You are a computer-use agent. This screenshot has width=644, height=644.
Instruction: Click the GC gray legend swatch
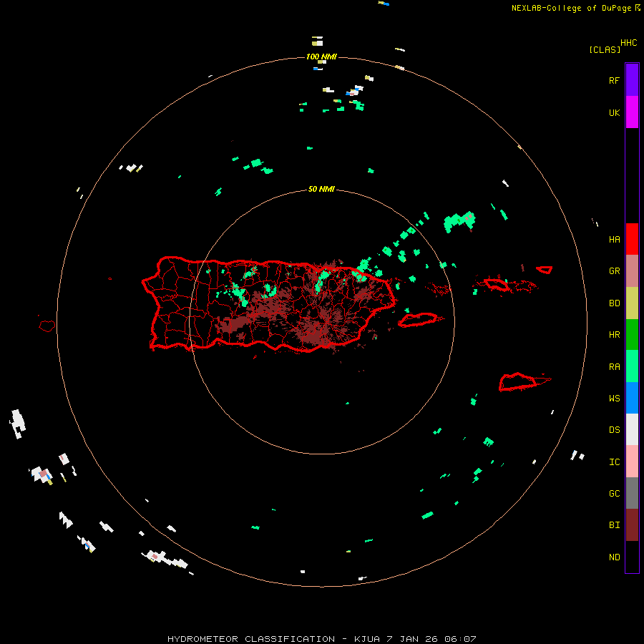click(x=632, y=493)
